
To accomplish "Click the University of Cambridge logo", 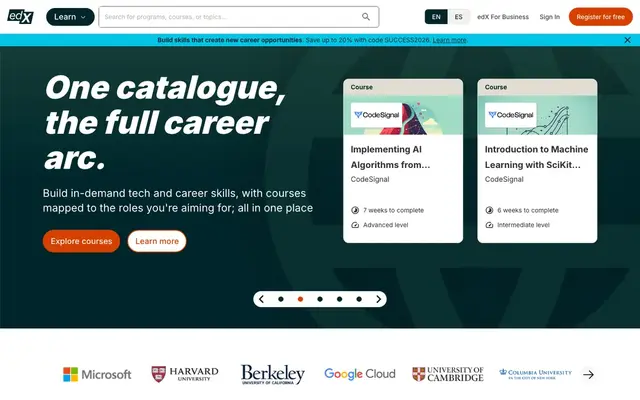I will (448, 374).
